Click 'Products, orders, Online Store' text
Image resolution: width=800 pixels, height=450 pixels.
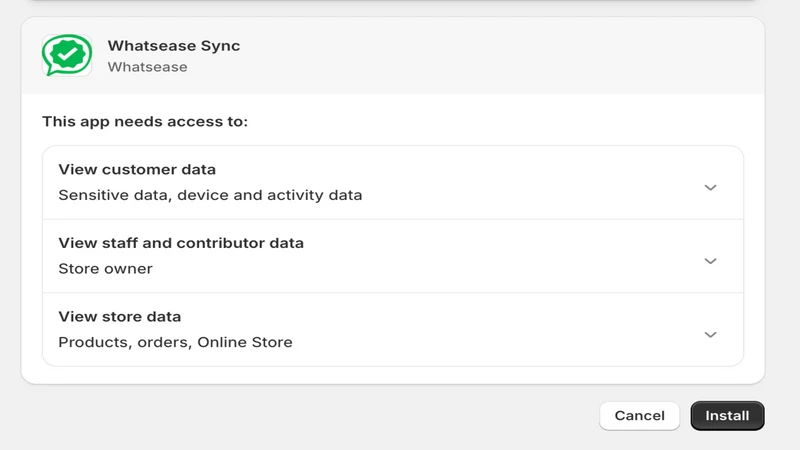click(x=175, y=342)
